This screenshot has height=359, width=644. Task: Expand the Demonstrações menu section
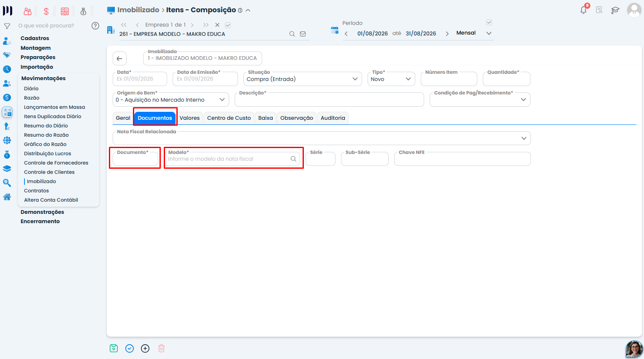click(x=42, y=212)
